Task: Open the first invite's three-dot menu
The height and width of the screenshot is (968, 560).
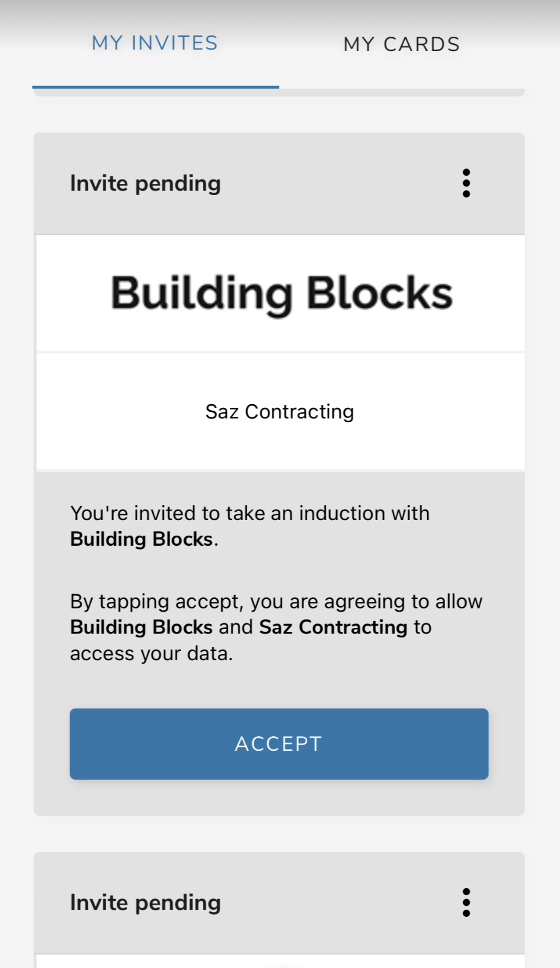Action: click(466, 183)
